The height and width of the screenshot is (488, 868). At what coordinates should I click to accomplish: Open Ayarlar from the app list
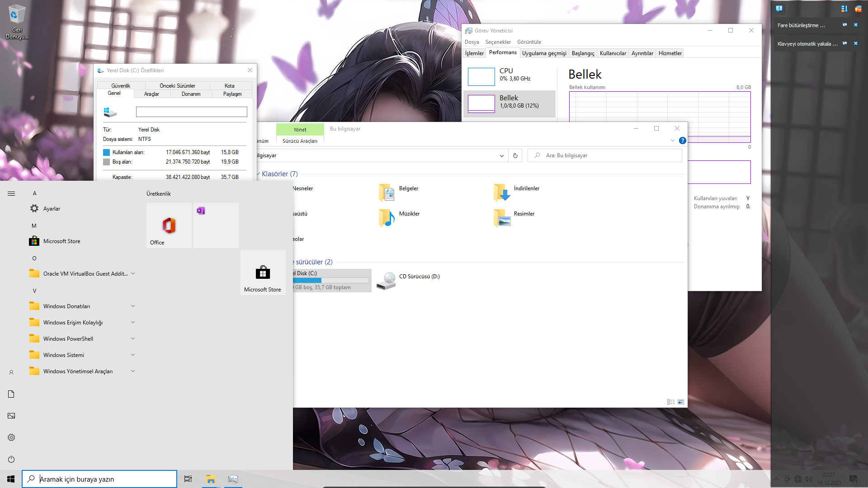coord(82,209)
